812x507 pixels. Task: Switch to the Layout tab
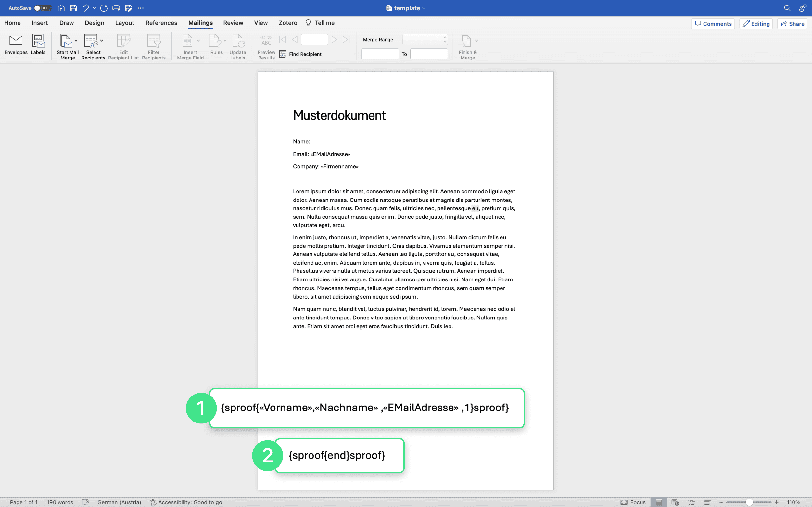124,23
